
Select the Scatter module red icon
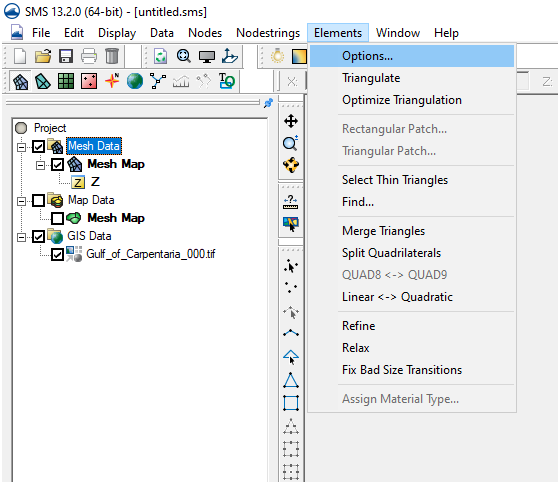[89, 82]
